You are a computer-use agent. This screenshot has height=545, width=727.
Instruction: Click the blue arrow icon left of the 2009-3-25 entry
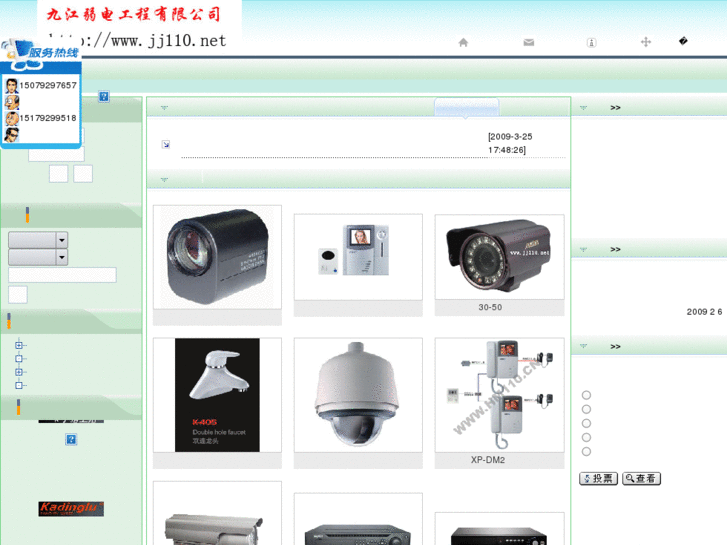point(166,144)
